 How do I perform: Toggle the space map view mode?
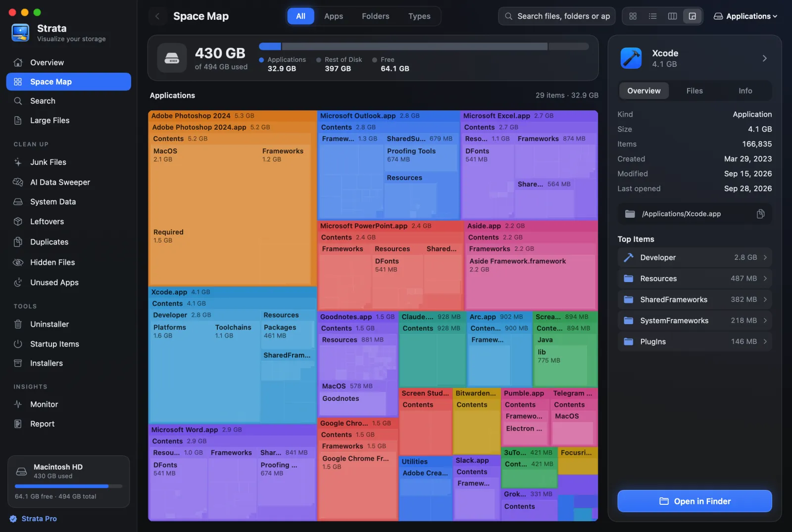tap(692, 16)
